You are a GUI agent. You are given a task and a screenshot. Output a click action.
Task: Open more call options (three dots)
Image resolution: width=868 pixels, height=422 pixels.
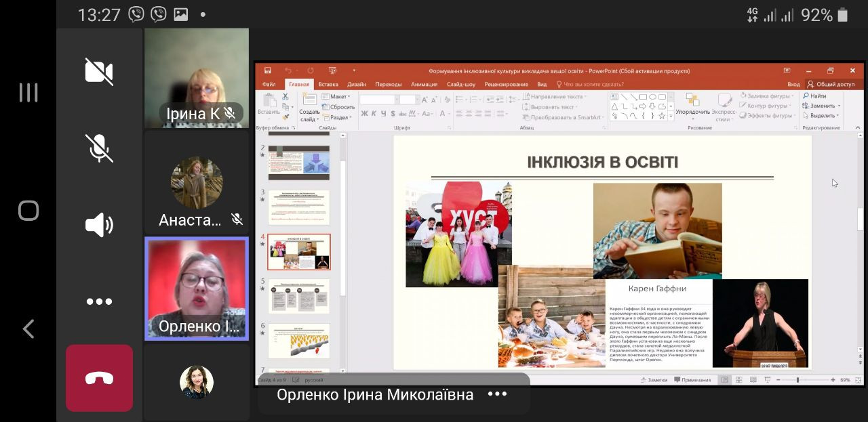click(x=99, y=302)
